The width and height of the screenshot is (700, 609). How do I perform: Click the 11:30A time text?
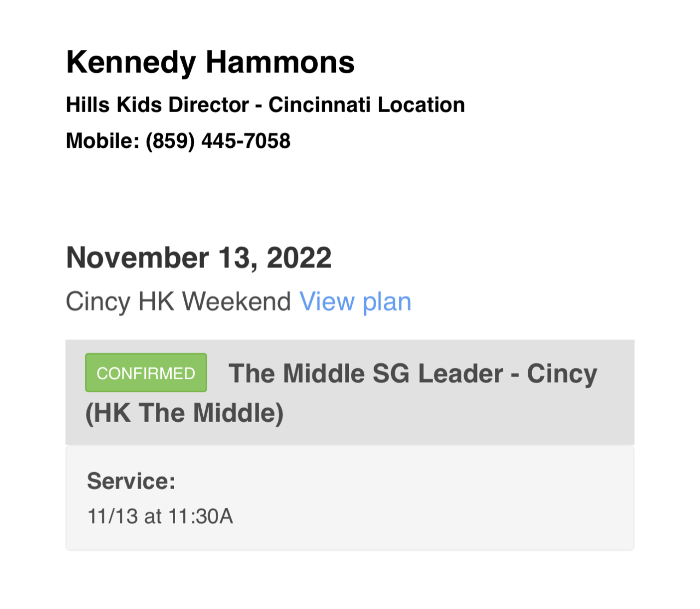pos(201,516)
